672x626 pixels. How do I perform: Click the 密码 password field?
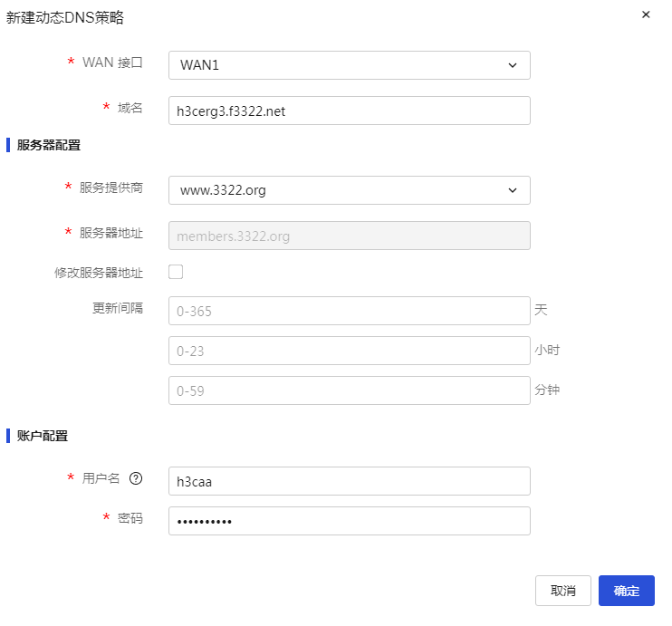[x=350, y=521]
